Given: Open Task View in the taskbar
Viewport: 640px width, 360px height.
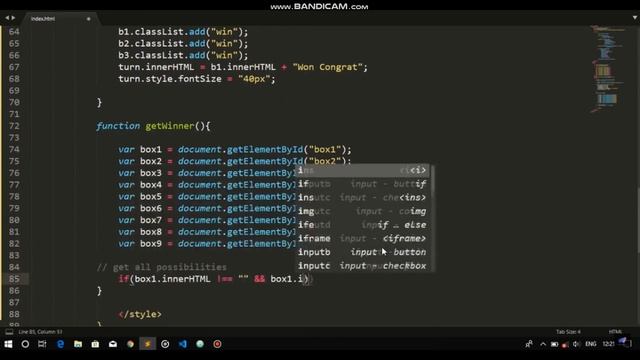Looking at the screenshot, I should [x=42, y=344].
